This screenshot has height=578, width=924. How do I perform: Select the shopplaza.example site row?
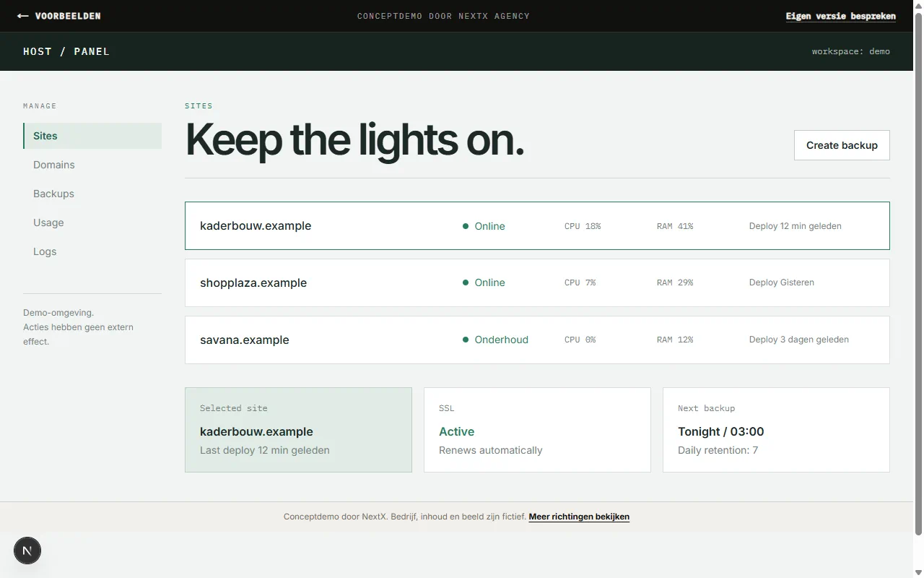coord(537,282)
